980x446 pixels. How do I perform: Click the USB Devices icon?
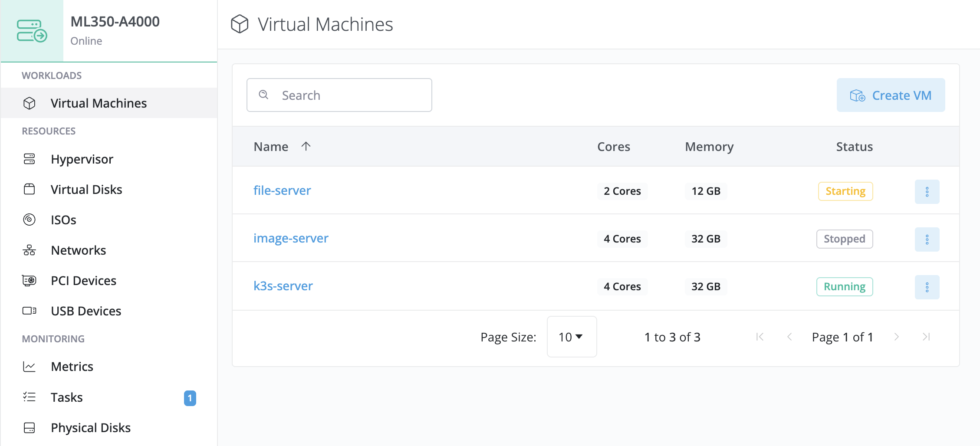click(29, 311)
